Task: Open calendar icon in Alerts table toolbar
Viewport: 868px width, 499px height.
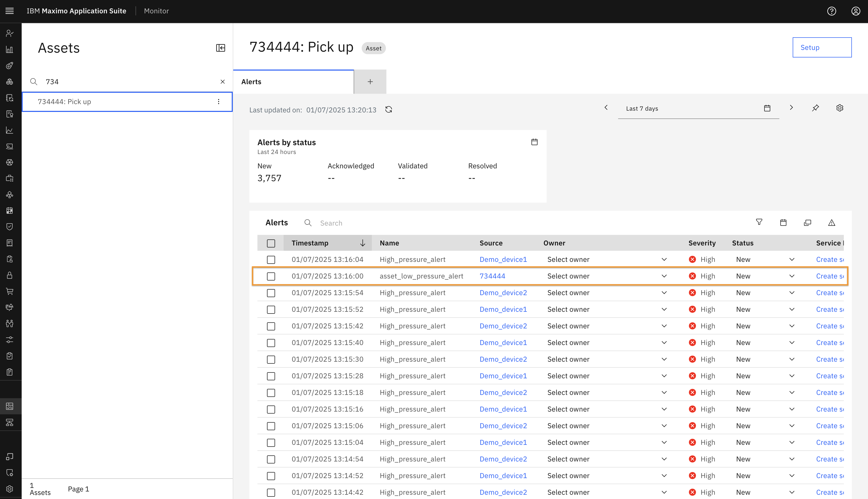Action: (x=783, y=223)
